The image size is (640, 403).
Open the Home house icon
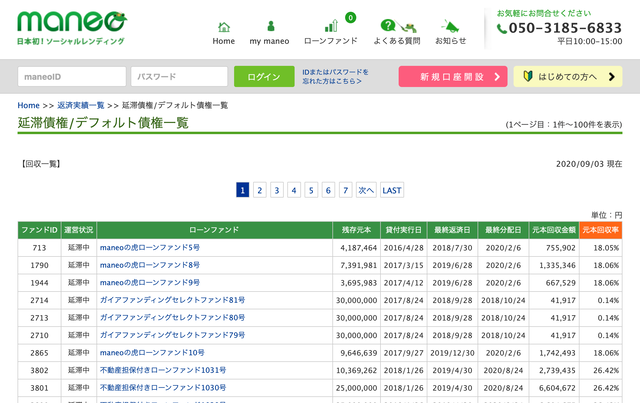coord(224,27)
